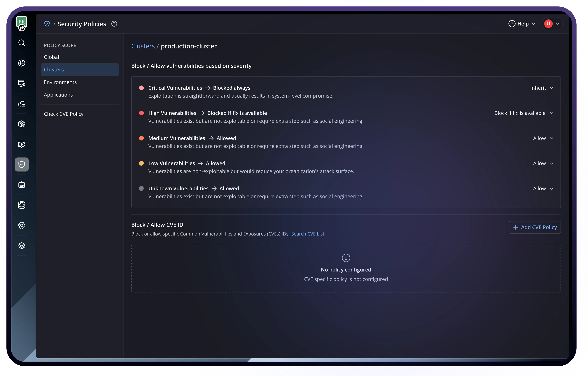
Task: Open Check CVE Policy page
Action: (64, 114)
